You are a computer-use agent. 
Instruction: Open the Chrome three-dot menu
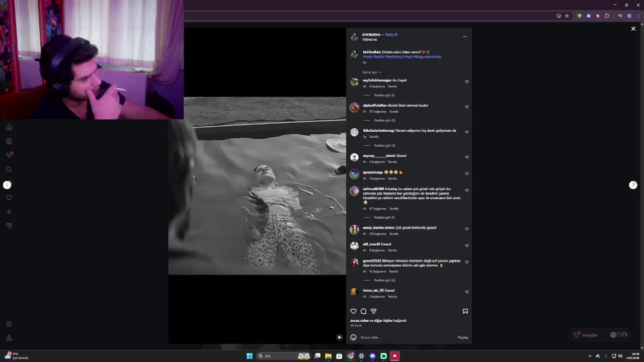(638, 16)
